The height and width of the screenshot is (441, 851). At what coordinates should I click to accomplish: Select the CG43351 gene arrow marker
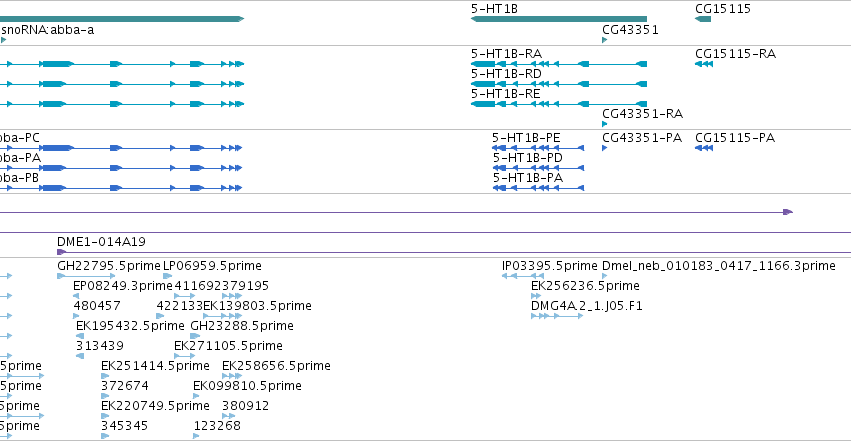tap(605, 40)
